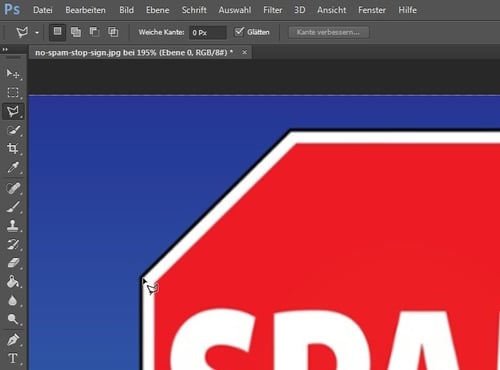Click the Weiche Kante input field

(208, 33)
